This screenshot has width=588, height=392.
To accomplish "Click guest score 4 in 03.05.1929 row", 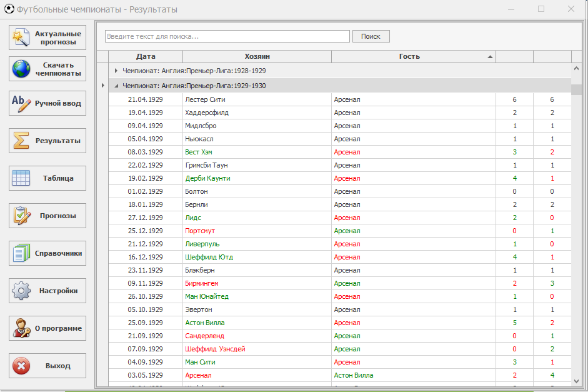I will pyautogui.click(x=552, y=375).
